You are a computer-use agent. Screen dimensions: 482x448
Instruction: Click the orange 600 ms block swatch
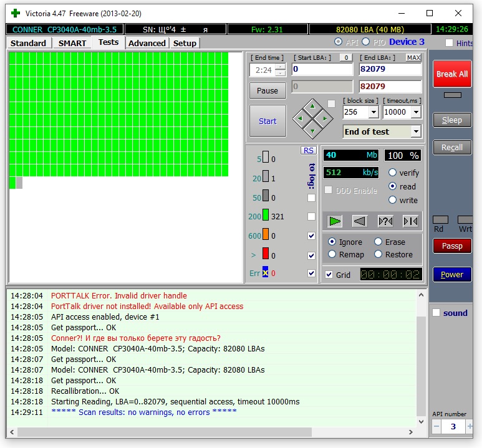click(266, 234)
